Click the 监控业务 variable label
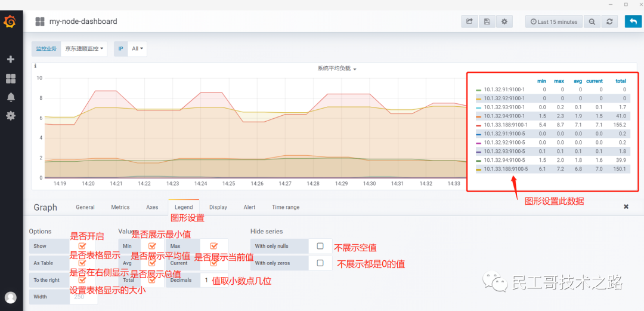644x311 pixels. [46, 48]
